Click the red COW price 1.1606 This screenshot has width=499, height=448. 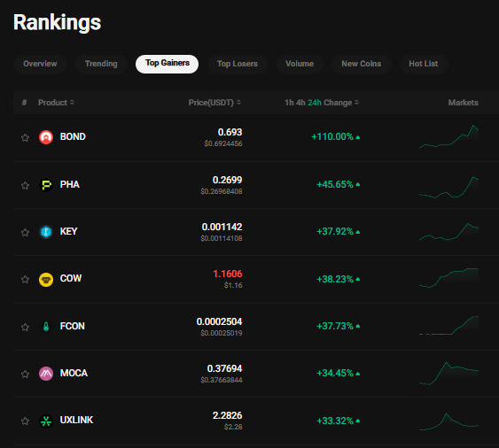tap(227, 274)
